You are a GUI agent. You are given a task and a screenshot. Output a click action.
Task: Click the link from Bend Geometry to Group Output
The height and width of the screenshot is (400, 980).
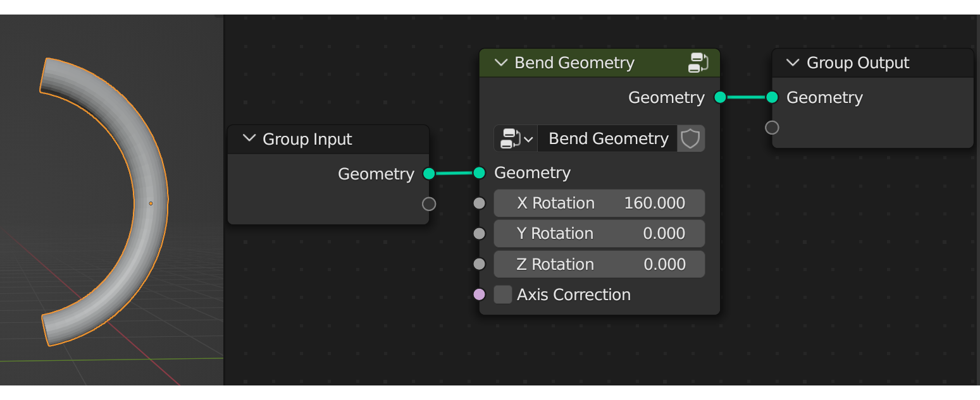pos(746,97)
